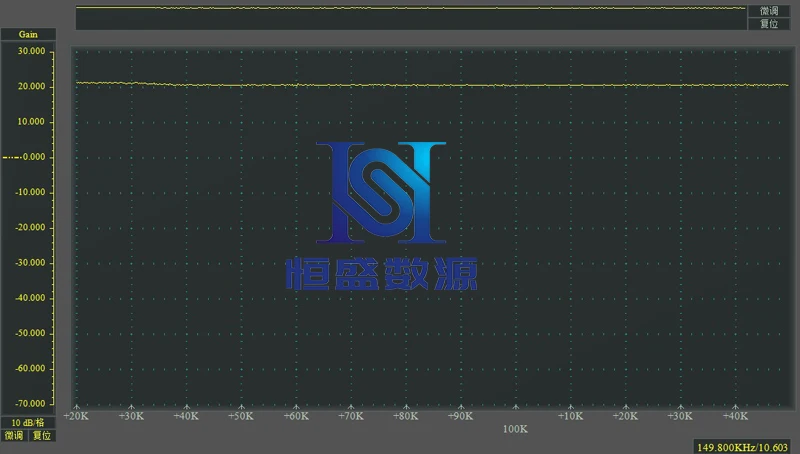Click the +70K frequency axis label

(351, 416)
